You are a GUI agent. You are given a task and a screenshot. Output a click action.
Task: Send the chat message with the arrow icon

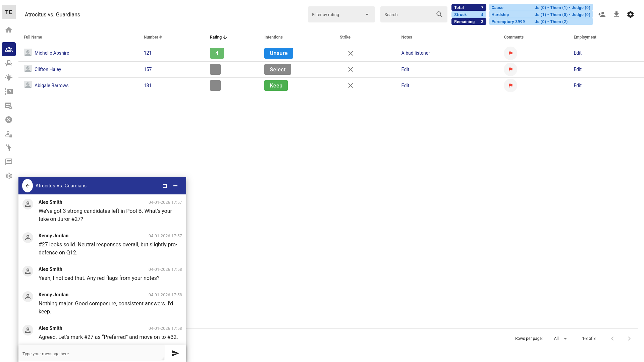(175, 353)
